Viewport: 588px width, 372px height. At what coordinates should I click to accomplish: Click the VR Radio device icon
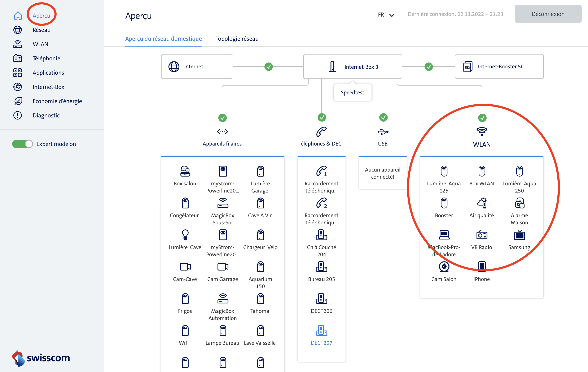click(x=482, y=235)
